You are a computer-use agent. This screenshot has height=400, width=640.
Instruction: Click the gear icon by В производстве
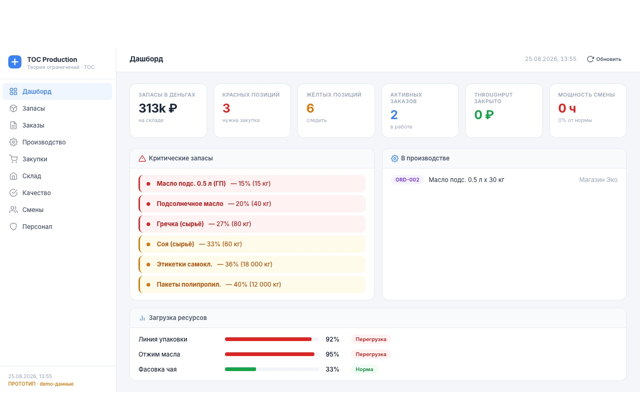pos(394,158)
